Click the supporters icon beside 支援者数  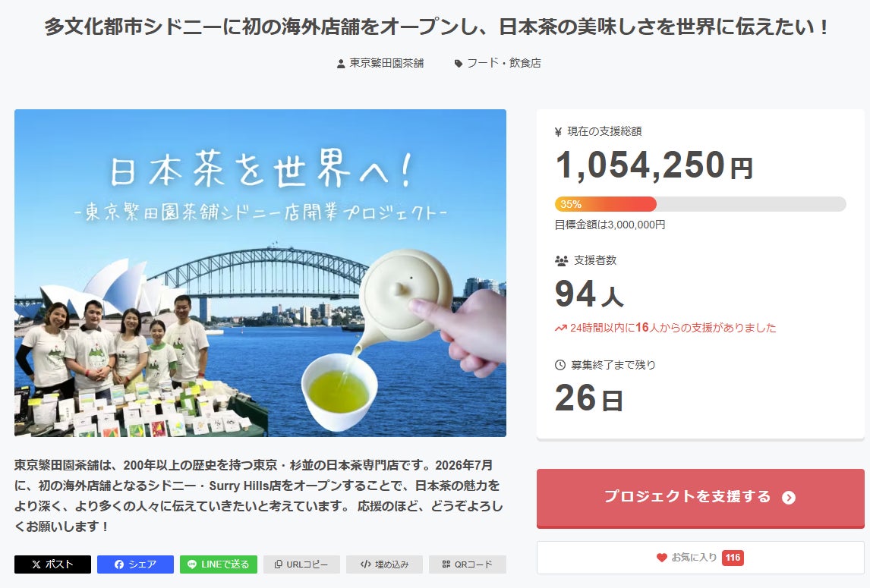coord(561,260)
